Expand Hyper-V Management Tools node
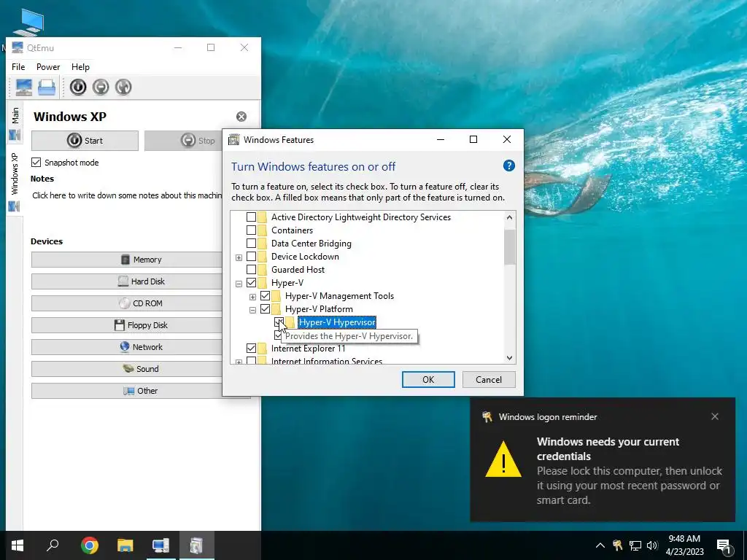 (x=252, y=297)
